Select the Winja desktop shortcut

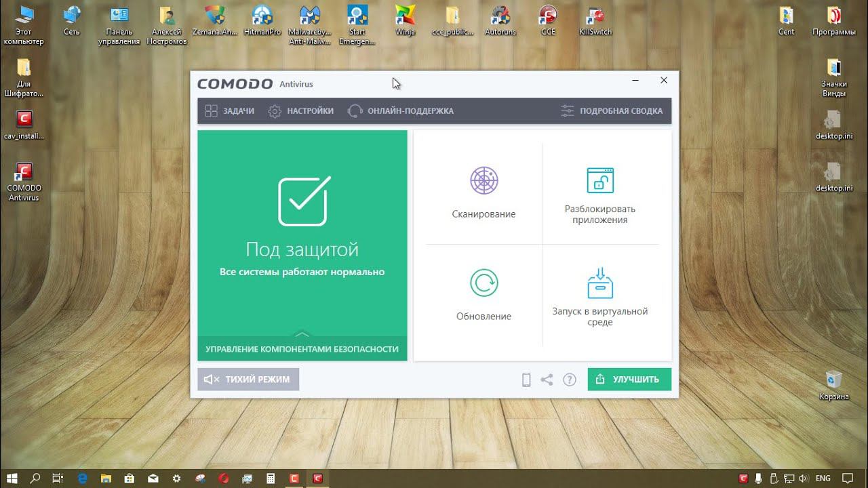coord(405,21)
